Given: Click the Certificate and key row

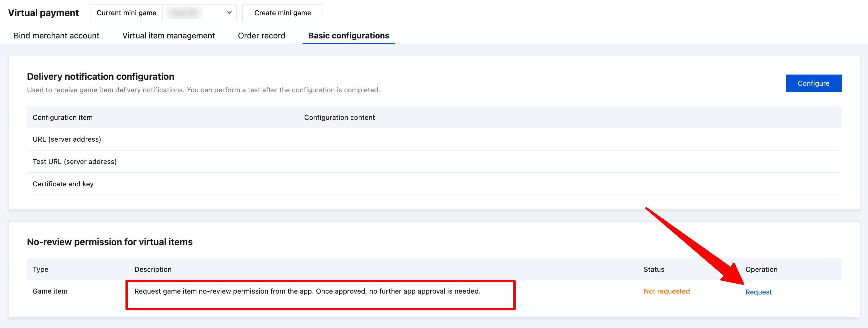Looking at the screenshot, I should [x=63, y=184].
